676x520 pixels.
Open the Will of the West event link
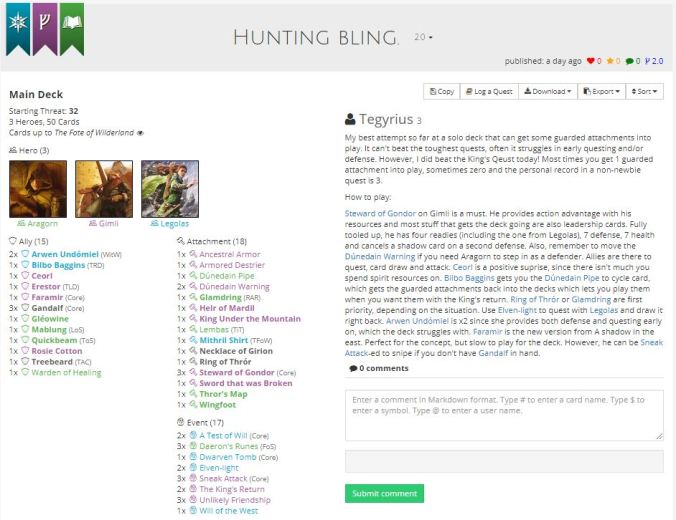(x=228, y=511)
